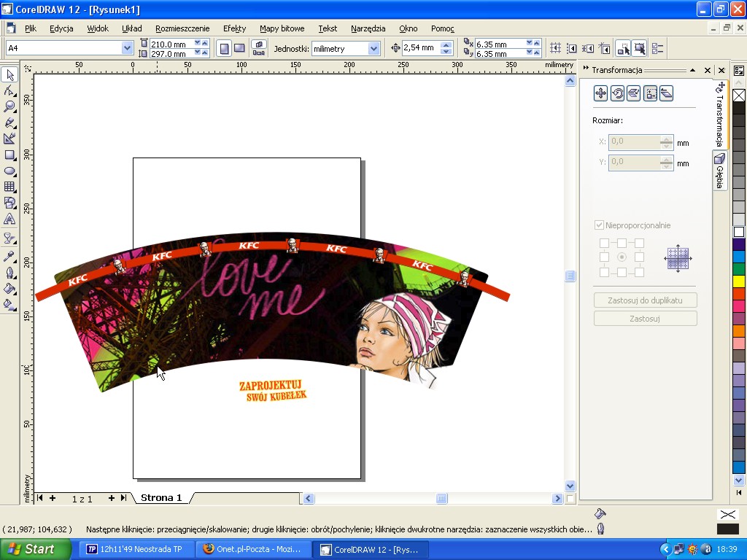Select the center anchor point radio button
The width and height of the screenshot is (747, 560).
pos(622,257)
